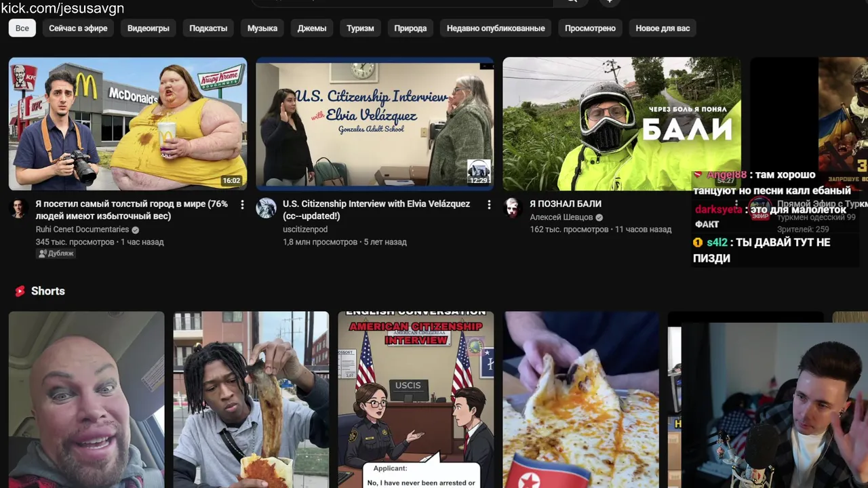Click the Алексей Шевцов channel avatar

(x=513, y=208)
